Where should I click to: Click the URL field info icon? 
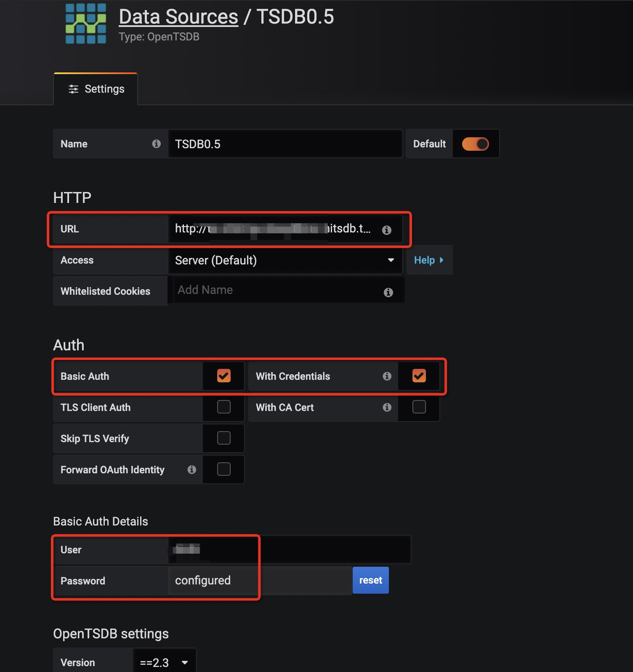(387, 230)
